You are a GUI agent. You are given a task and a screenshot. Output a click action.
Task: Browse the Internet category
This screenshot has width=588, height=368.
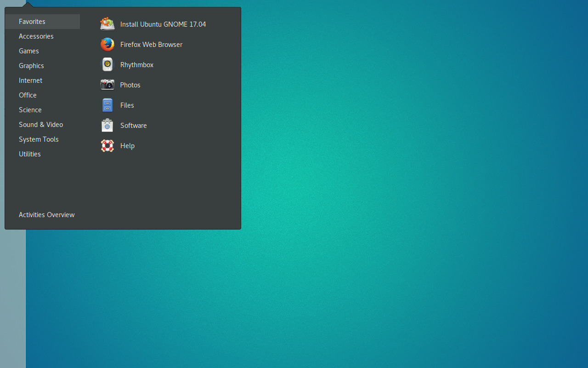[x=30, y=80]
